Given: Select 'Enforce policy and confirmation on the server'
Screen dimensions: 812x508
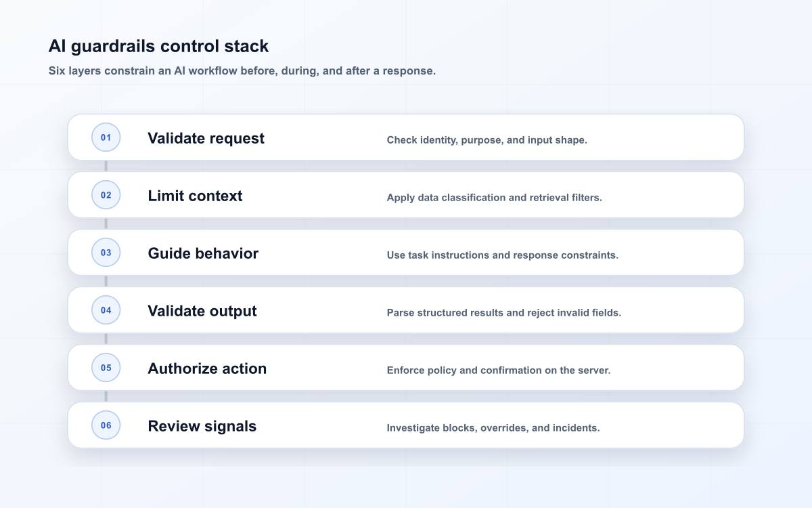Looking at the screenshot, I should [x=499, y=371].
